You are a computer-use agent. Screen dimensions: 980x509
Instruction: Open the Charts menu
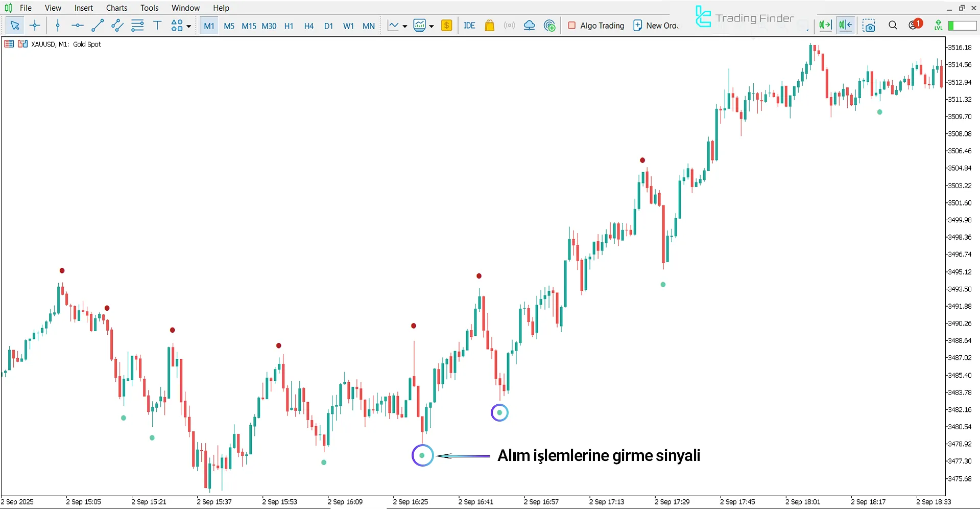[116, 8]
